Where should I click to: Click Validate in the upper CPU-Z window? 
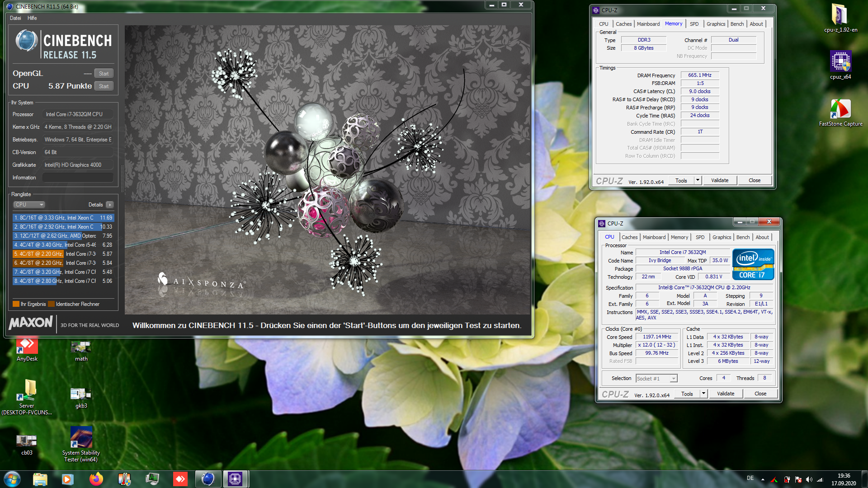coord(720,180)
